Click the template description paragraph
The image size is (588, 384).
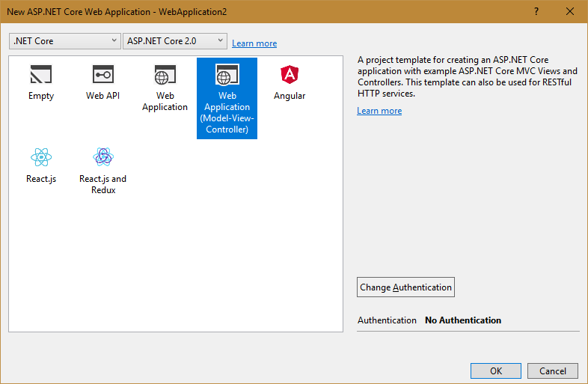(x=468, y=76)
